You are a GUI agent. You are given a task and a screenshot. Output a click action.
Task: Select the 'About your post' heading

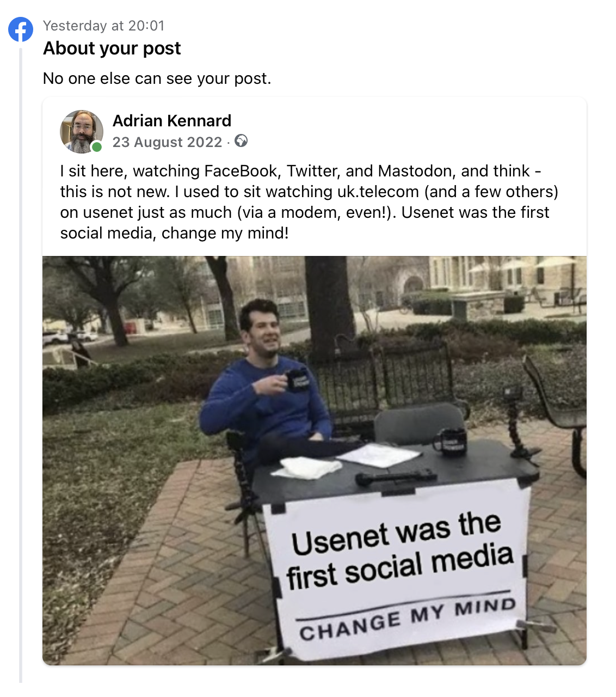click(x=112, y=48)
